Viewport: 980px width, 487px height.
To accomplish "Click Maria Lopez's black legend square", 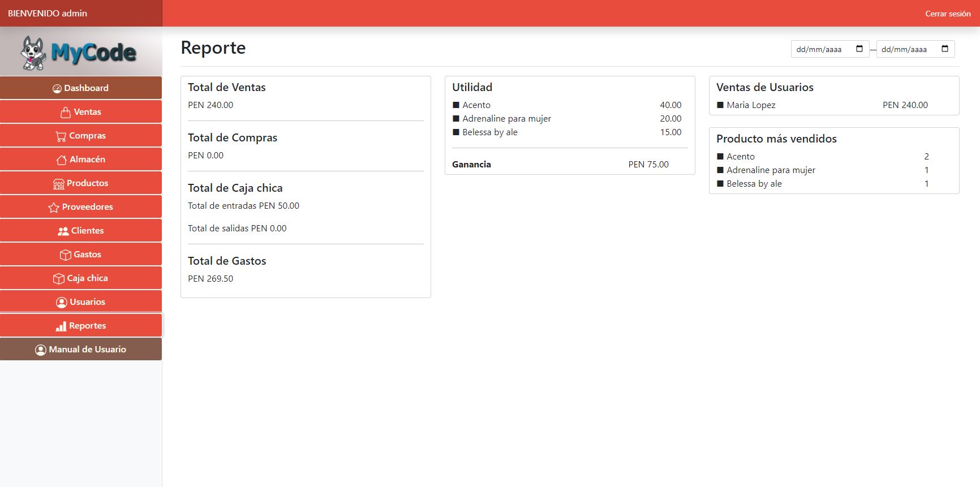I will [x=720, y=105].
